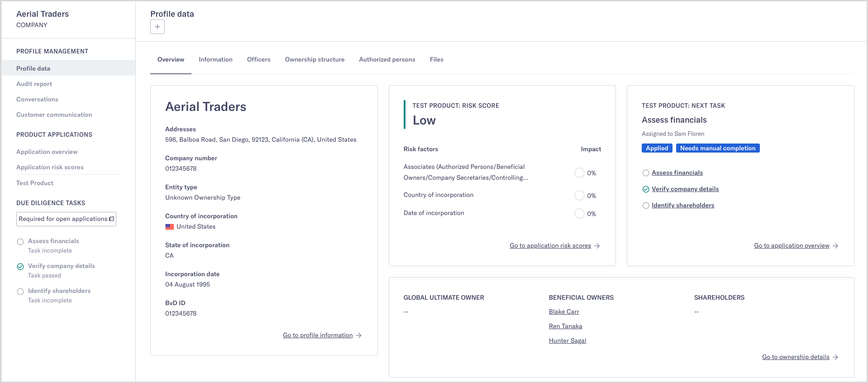Viewport: 868px width, 383px height.
Task: Click the address line 596, Balboa Road
Action: [261, 139]
